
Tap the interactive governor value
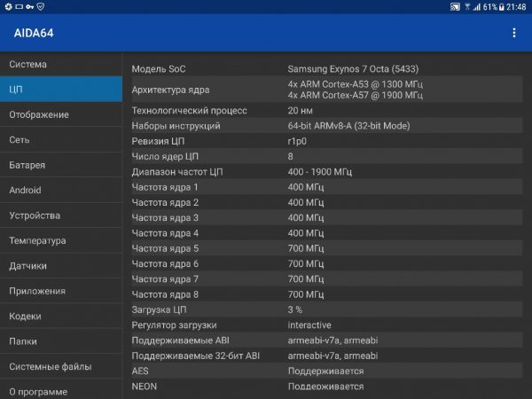(x=309, y=325)
